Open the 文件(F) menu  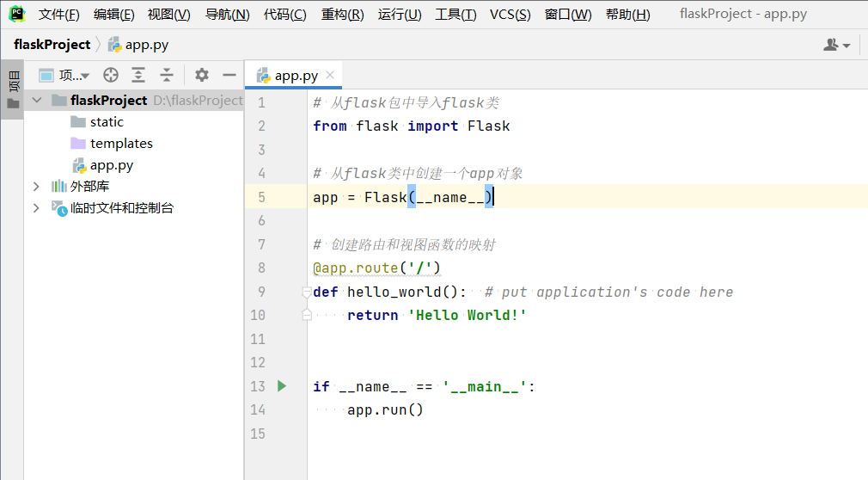coord(58,15)
